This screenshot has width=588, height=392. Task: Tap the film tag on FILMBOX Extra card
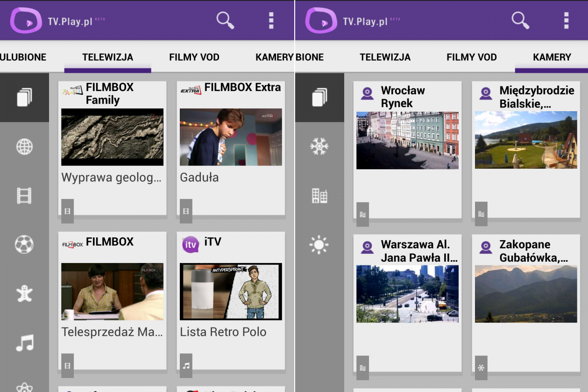pyautogui.click(x=186, y=211)
